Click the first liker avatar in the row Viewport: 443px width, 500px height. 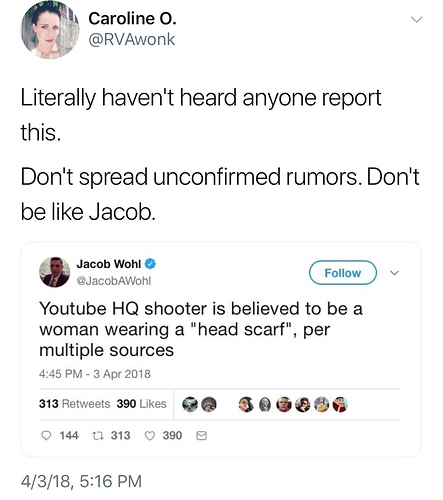pos(190,404)
